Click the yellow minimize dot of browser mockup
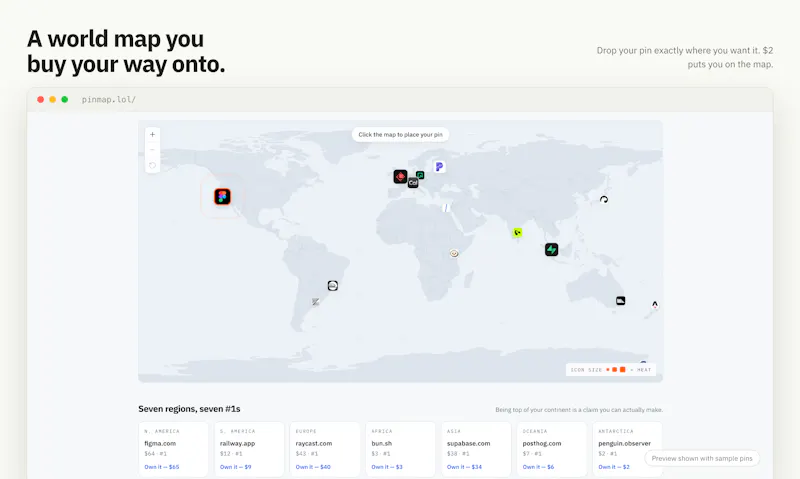Viewport: 800px width, 479px height. point(53,99)
